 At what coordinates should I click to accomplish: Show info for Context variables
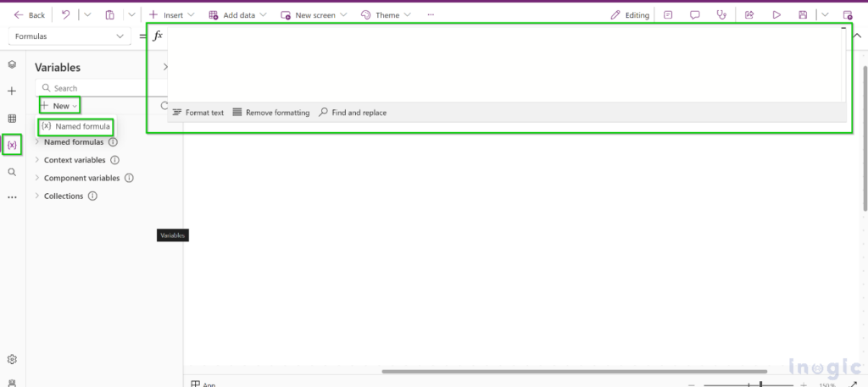click(x=114, y=160)
